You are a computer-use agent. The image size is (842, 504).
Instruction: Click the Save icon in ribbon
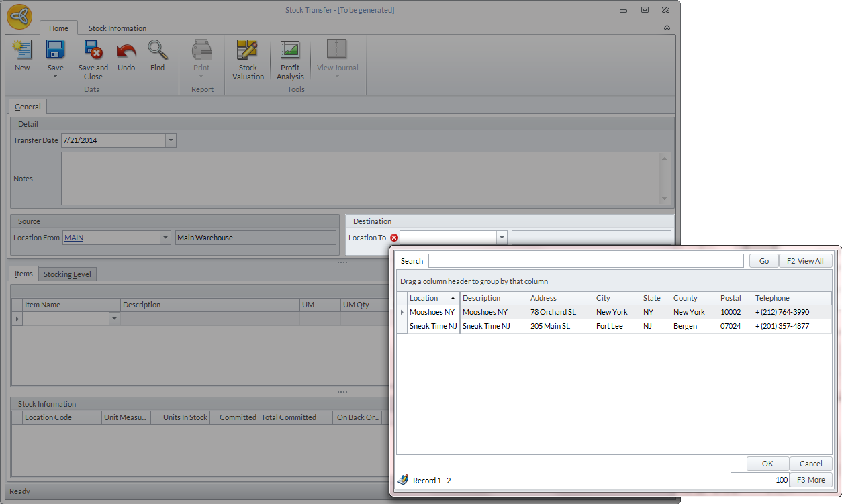[55, 51]
